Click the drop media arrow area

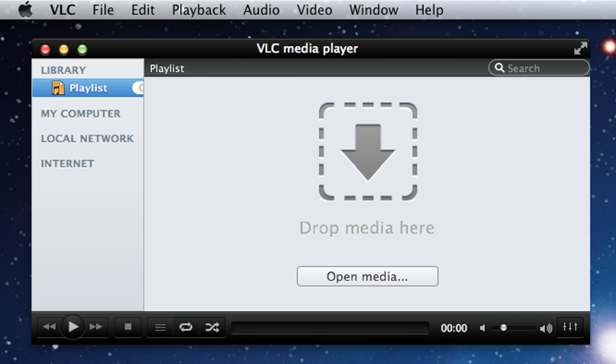368,152
